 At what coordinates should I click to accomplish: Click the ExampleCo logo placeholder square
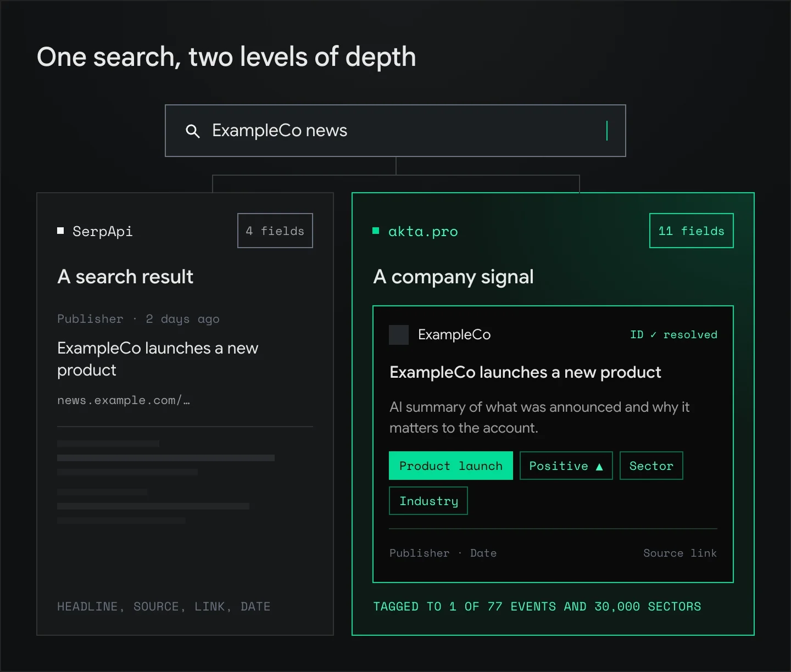(399, 335)
